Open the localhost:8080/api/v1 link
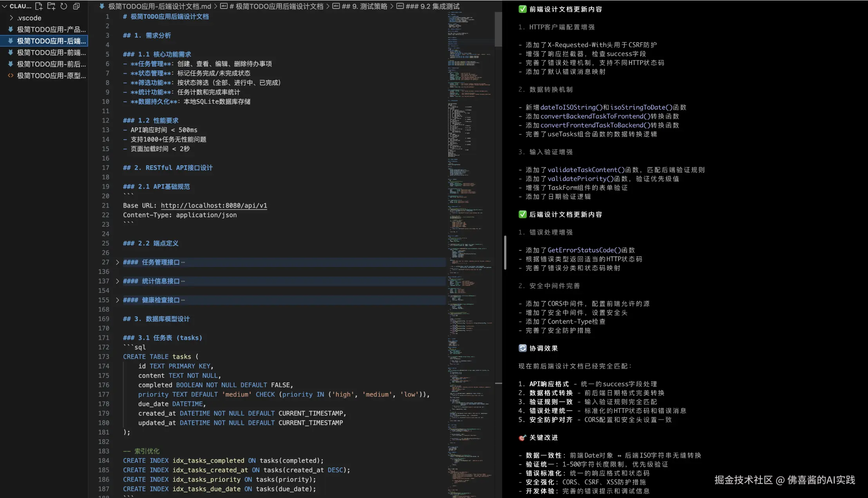This screenshot has width=868, height=498. [x=214, y=206]
